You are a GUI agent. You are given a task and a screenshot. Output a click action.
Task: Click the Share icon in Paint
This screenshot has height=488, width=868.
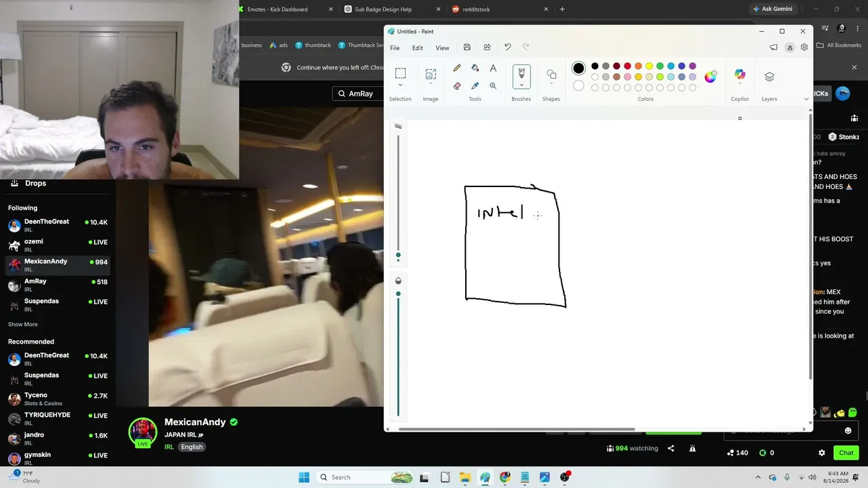click(x=487, y=47)
